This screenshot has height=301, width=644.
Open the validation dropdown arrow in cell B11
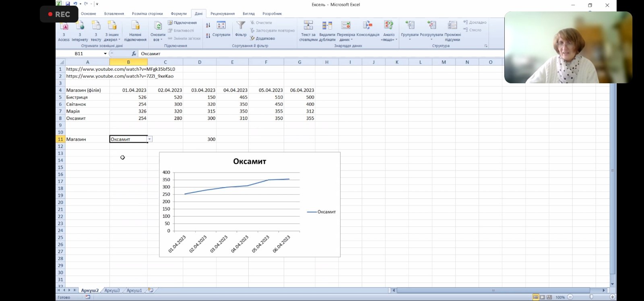pos(149,139)
